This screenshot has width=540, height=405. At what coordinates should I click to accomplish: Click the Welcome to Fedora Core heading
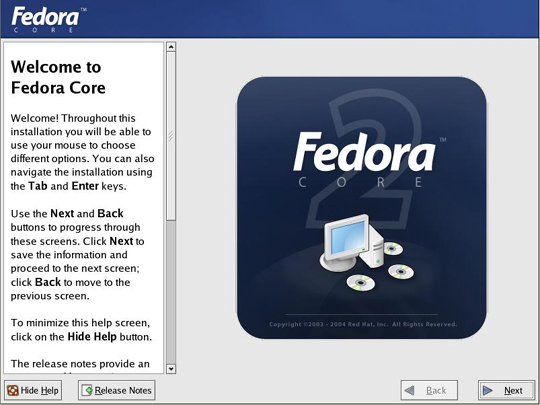click(x=58, y=77)
